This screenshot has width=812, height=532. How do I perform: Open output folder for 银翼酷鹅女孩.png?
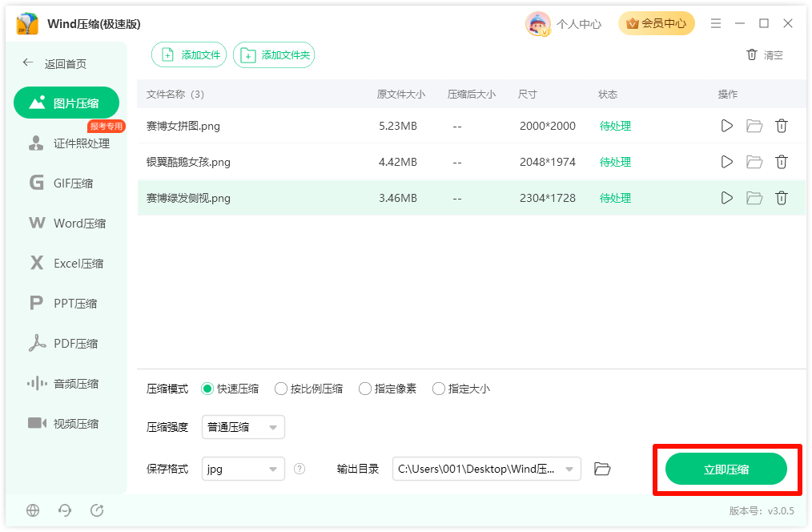(x=754, y=162)
